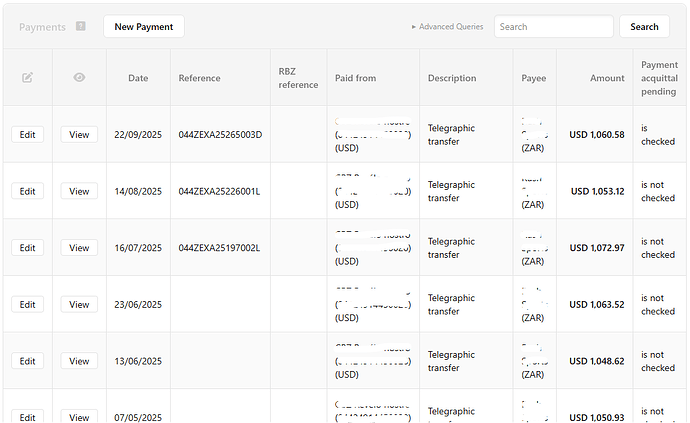
Task: Edit the 22/09/2025 payment
Action: [x=27, y=135]
